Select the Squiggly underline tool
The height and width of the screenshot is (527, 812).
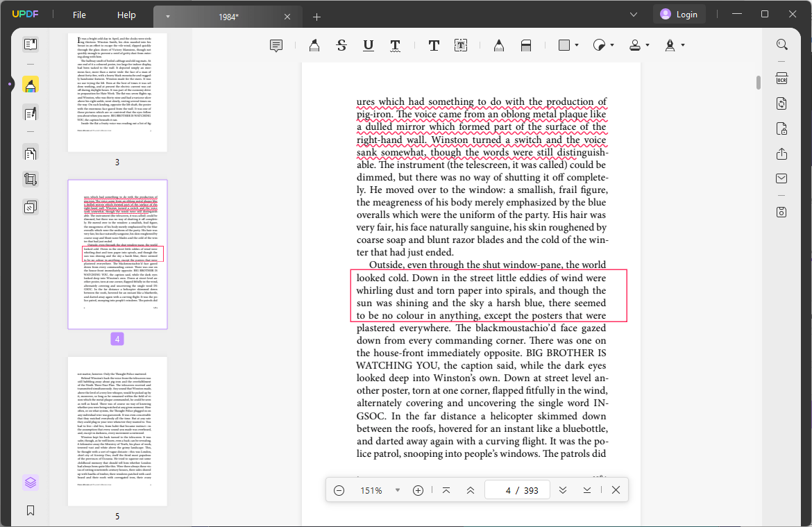pos(395,46)
